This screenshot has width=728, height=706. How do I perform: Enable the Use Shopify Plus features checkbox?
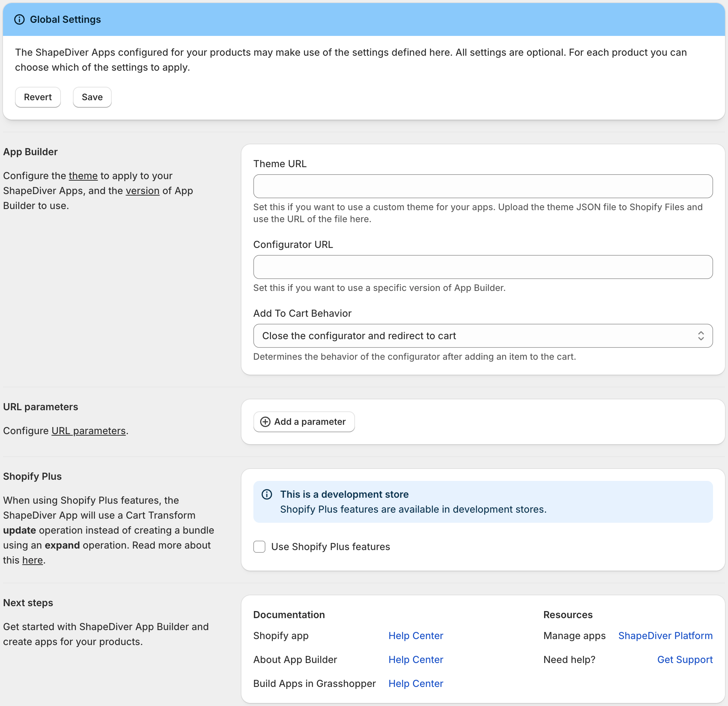(x=259, y=547)
